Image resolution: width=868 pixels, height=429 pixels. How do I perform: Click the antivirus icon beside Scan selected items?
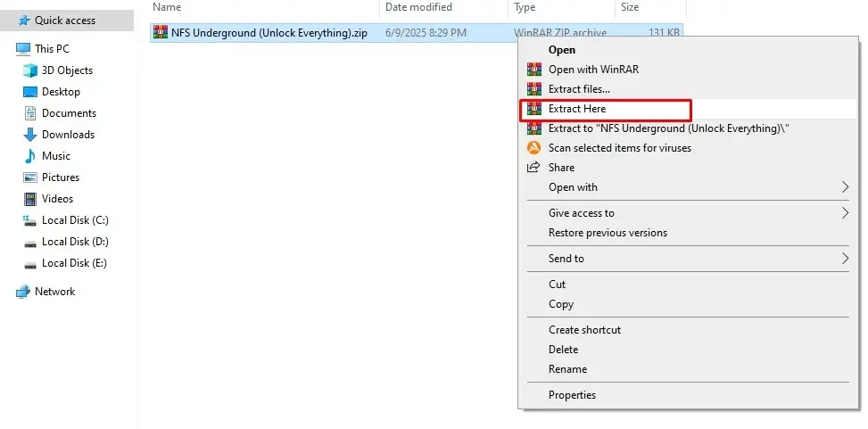point(533,148)
